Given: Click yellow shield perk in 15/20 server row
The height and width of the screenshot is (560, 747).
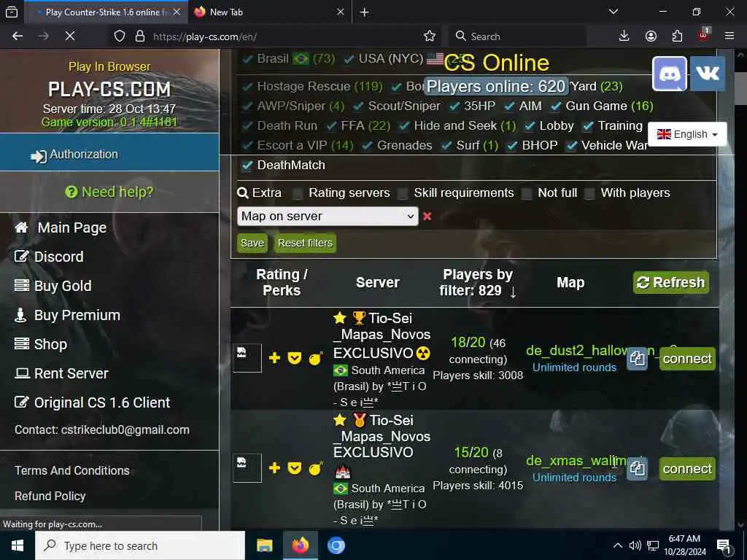Looking at the screenshot, I should click(295, 468).
